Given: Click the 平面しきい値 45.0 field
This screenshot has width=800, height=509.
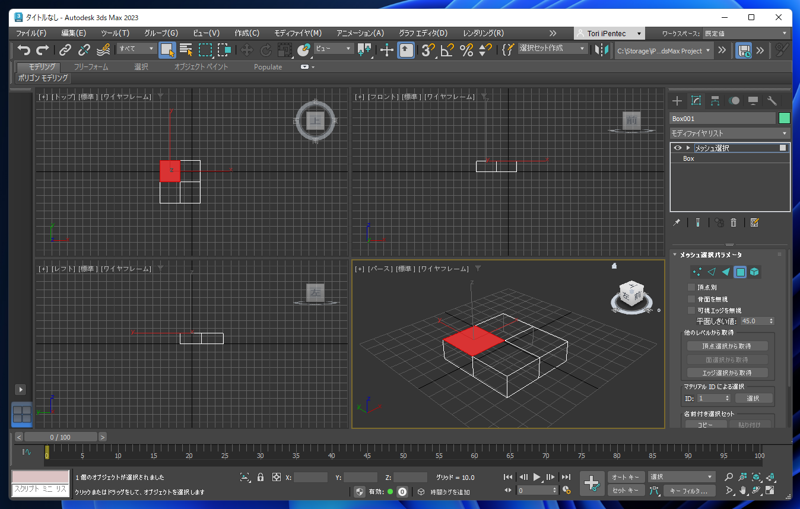Looking at the screenshot, I should point(754,321).
